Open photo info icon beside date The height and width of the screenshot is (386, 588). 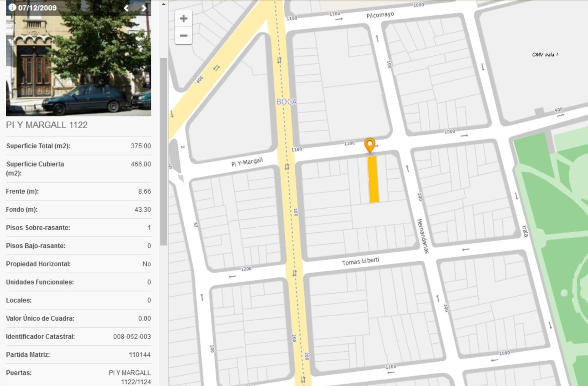(12, 7)
